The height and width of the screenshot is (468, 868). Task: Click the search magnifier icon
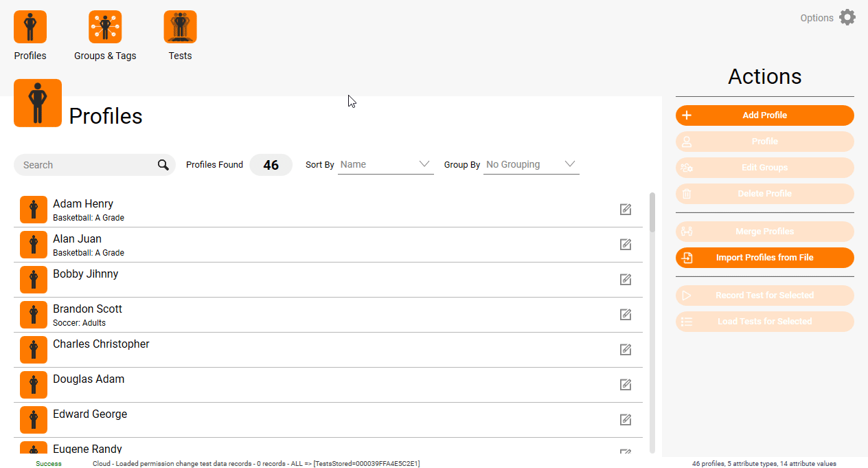[163, 165]
